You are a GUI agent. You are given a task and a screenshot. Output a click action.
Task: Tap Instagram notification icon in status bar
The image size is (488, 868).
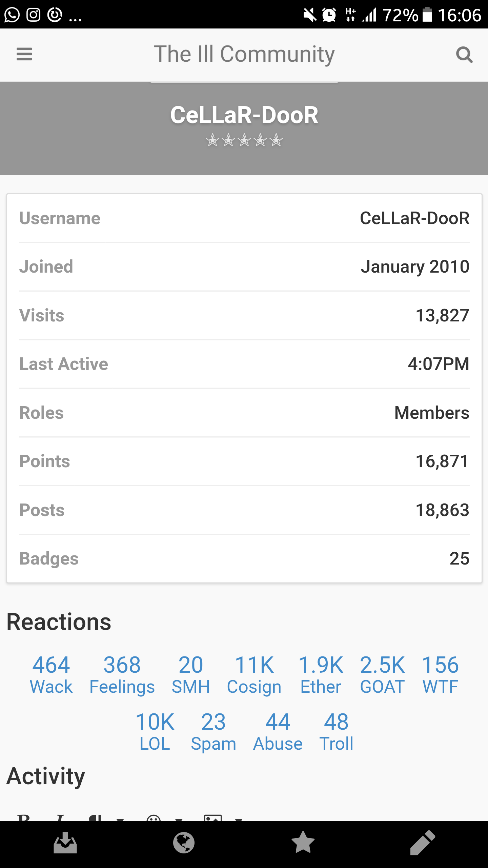pos(34,15)
